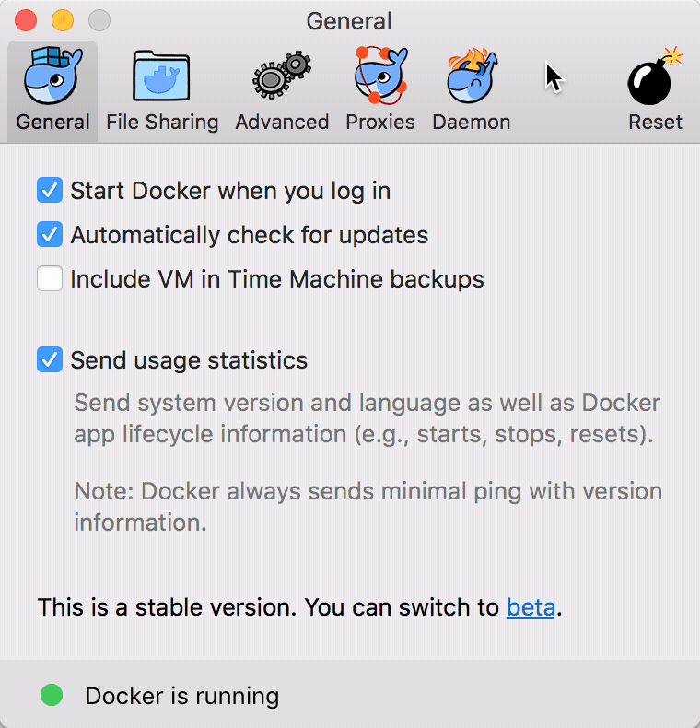
Task: Click the Proxies tab label text
Action: coord(380,123)
